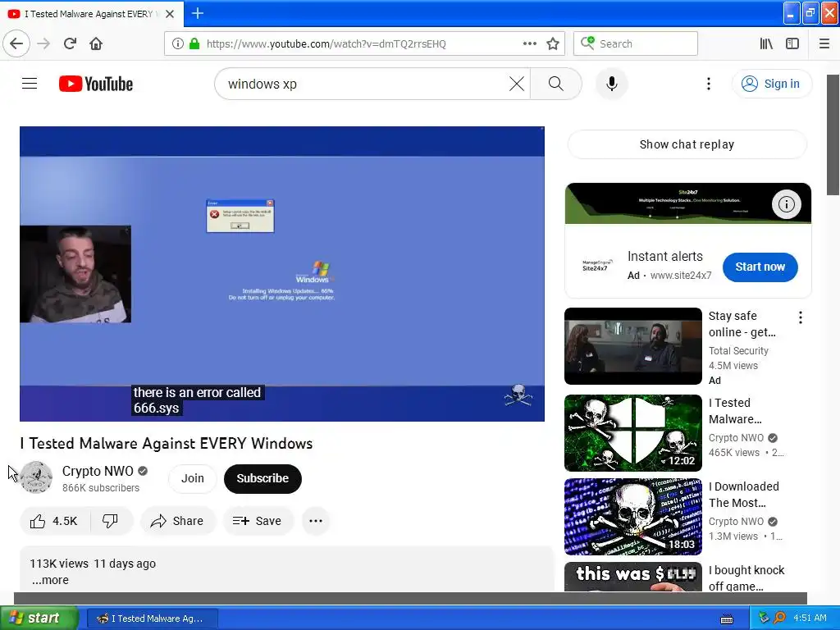Screen dimensions: 840x630
Task: Open options menu for 'Stay safe online' ad
Action: coord(801,317)
